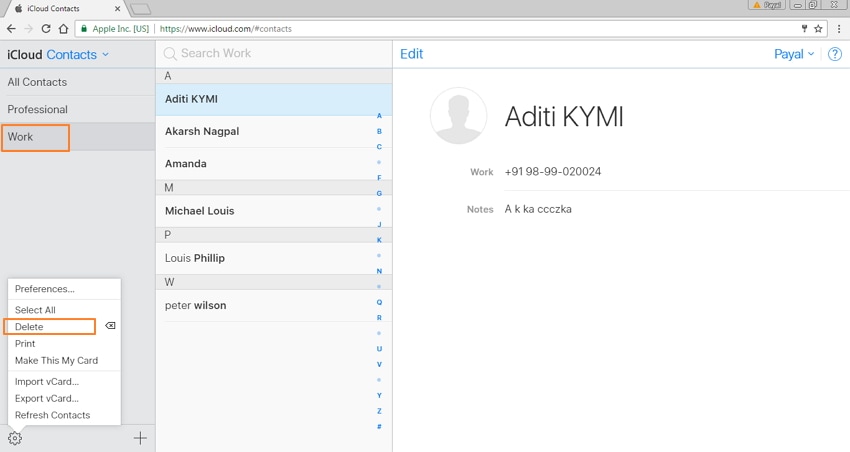Click the green padlock security icon

83,29
